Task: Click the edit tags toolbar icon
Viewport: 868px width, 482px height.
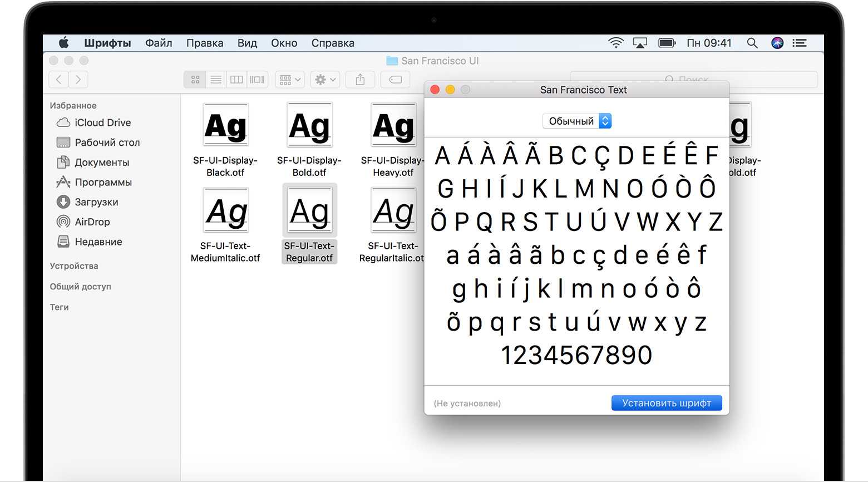Action: tap(395, 80)
